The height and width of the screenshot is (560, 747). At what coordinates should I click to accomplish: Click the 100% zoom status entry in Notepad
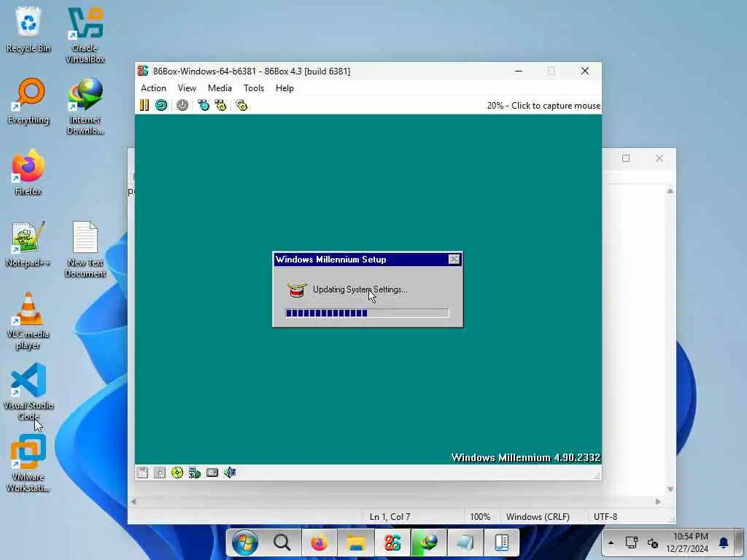[480, 517]
